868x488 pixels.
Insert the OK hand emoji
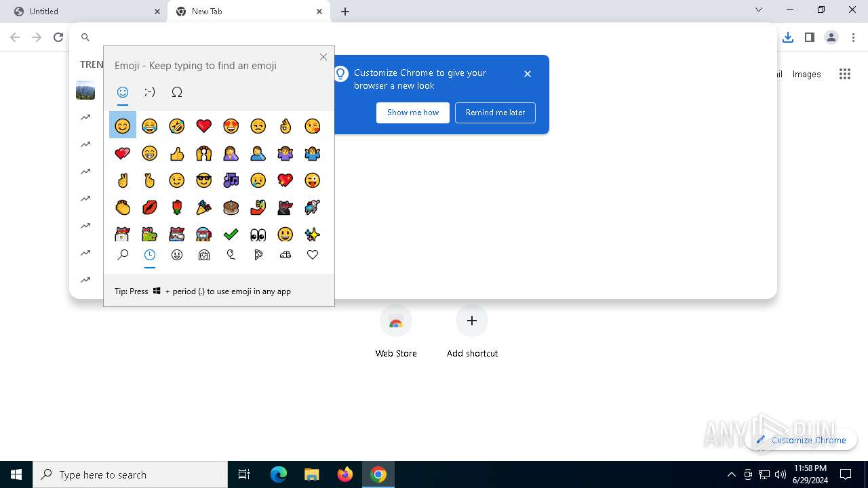285,125
